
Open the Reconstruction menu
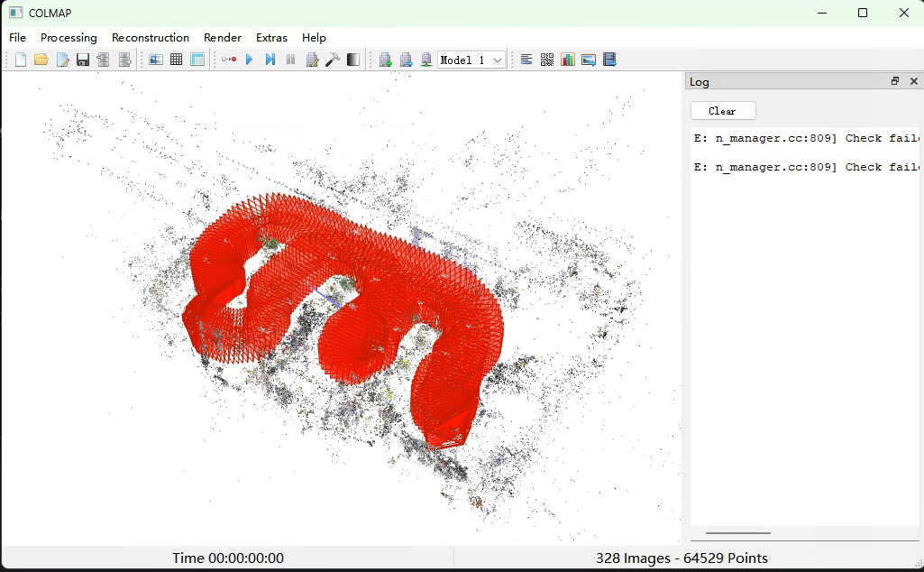coord(151,38)
